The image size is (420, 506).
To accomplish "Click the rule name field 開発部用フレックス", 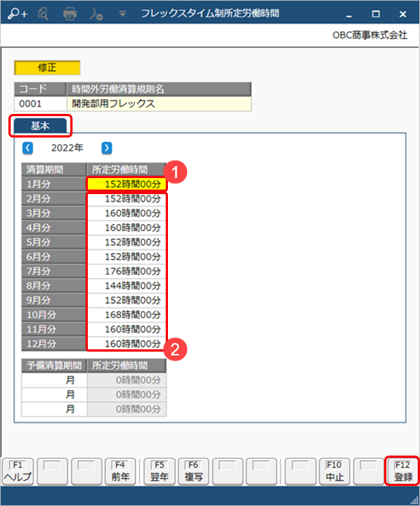I will [159, 104].
